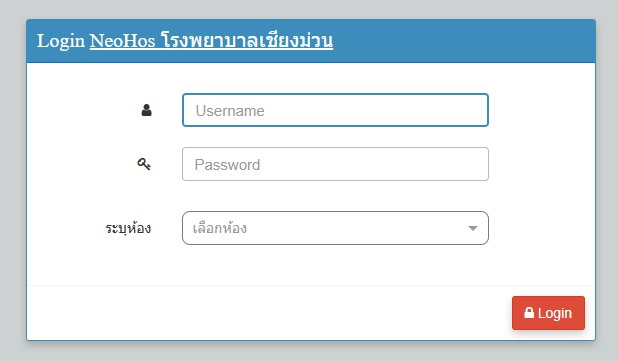
Task: Click the Login text on the red button
Action: [x=555, y=313]
